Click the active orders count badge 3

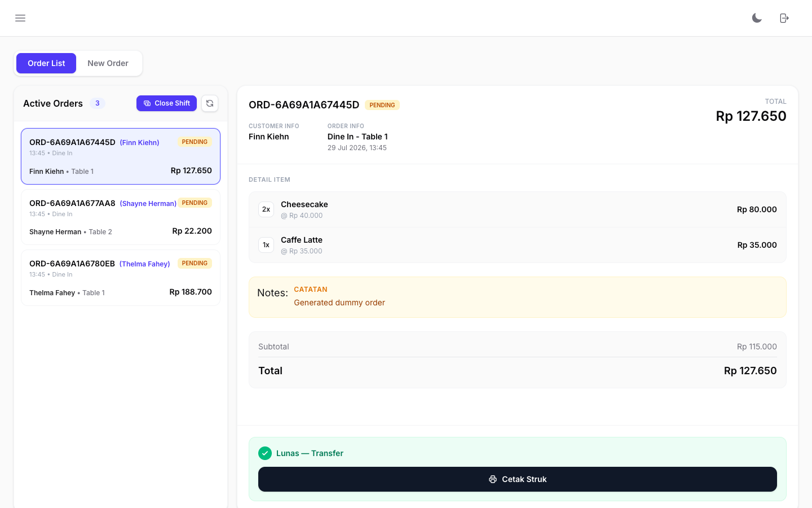coord(98,103)
